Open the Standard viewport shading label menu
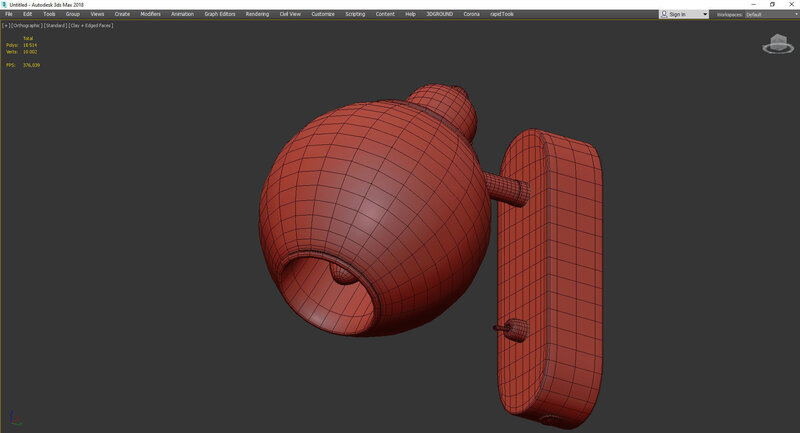Viewport: 800px width, 433px height. tap(55, 25)
